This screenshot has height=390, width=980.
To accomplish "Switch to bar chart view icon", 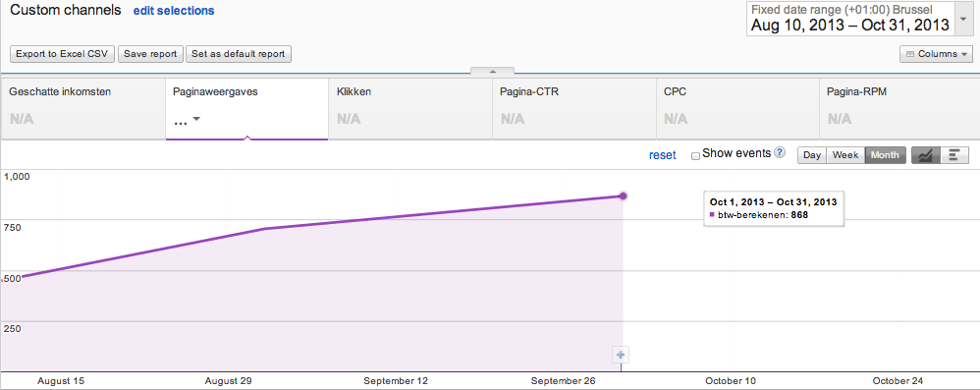I will coord(954,155).
